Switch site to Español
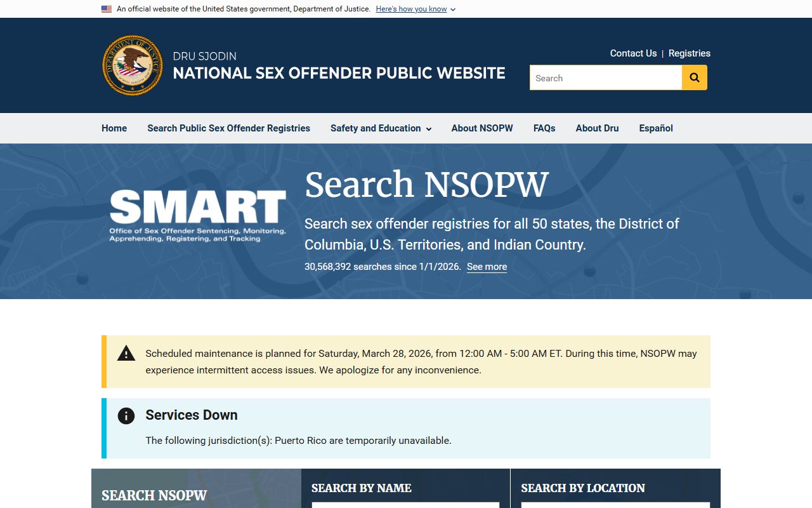This screenshot has width=812, height=508. [656, 128]
